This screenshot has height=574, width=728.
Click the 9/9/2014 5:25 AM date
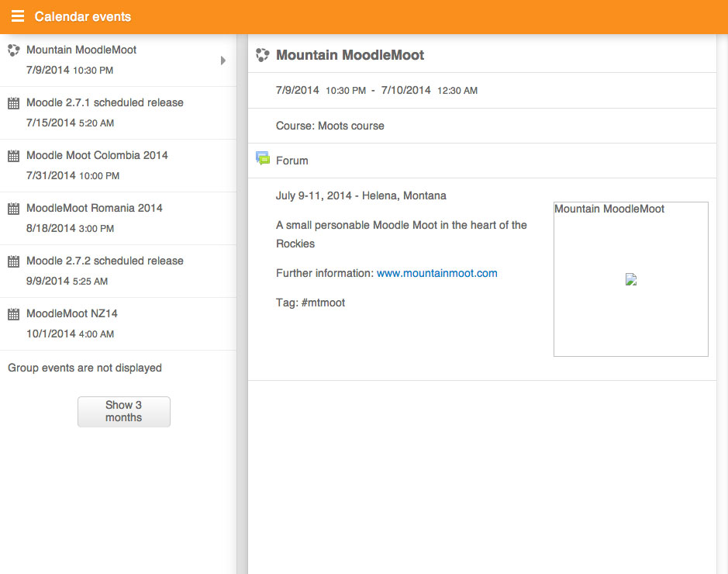[x=67, y=281]
